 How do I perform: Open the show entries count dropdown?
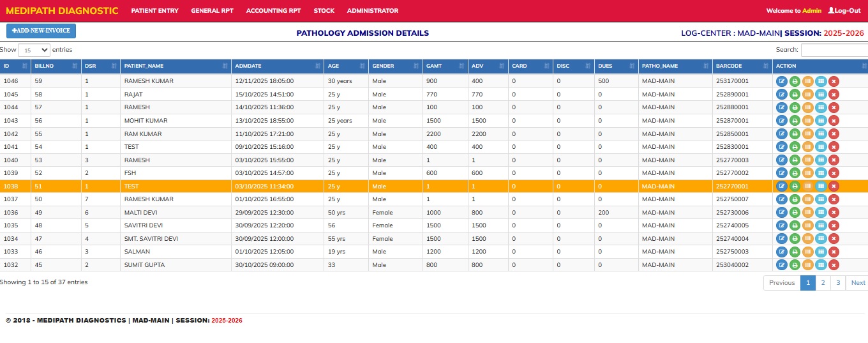click(x=34, y=50)
